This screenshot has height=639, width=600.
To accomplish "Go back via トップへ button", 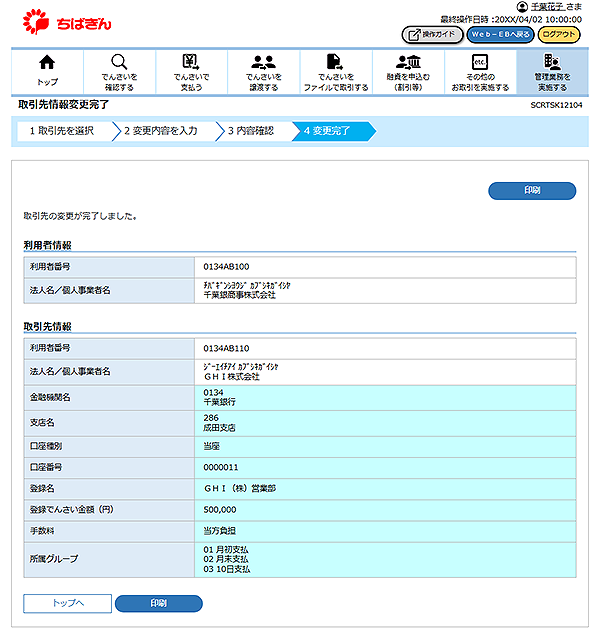I will (x=68, y=603).
